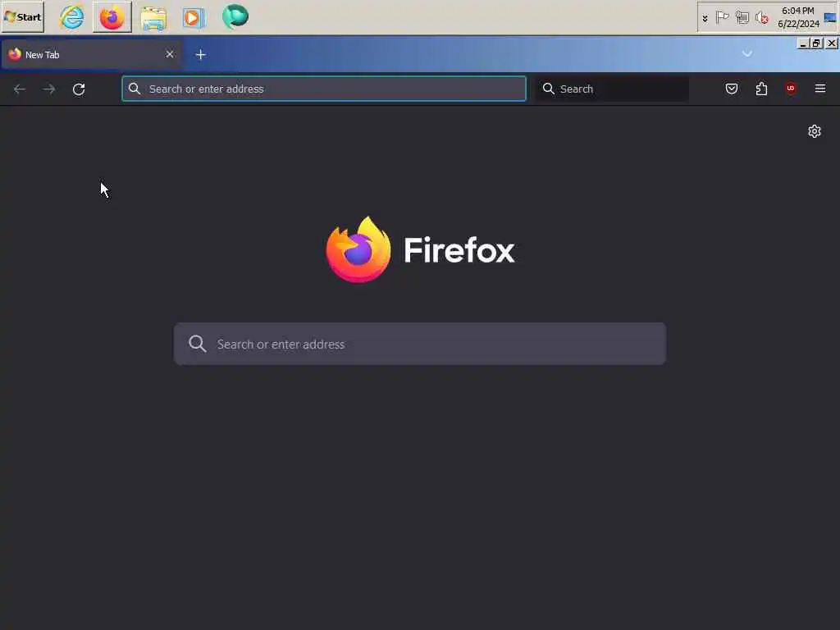Open the file explorer folder icon

coord(153,17)
